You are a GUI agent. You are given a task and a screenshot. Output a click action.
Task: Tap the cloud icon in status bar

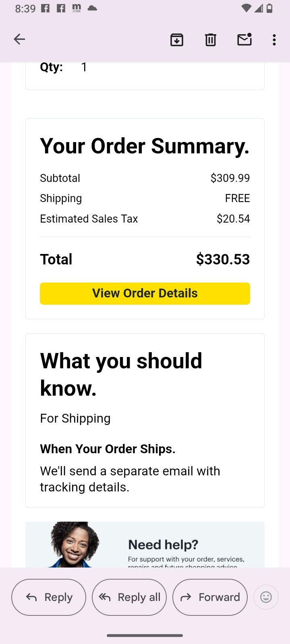(92, 8)
